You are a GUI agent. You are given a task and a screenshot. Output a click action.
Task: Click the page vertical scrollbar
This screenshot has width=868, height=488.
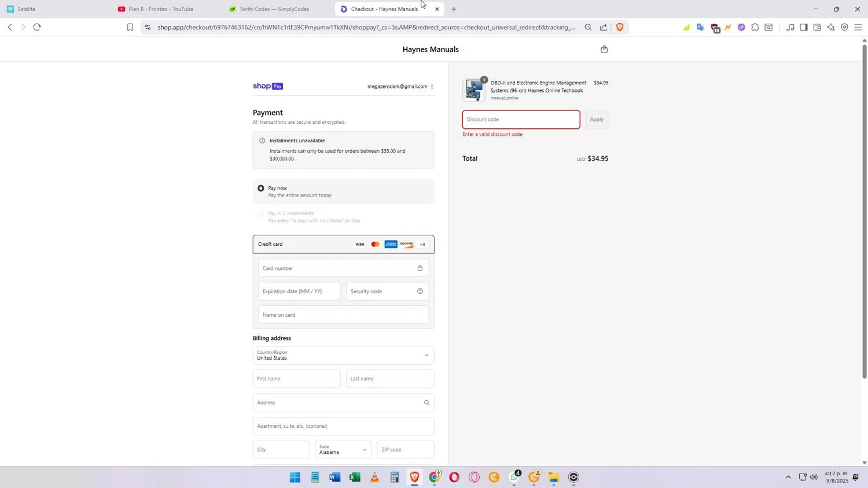[865, 212]
